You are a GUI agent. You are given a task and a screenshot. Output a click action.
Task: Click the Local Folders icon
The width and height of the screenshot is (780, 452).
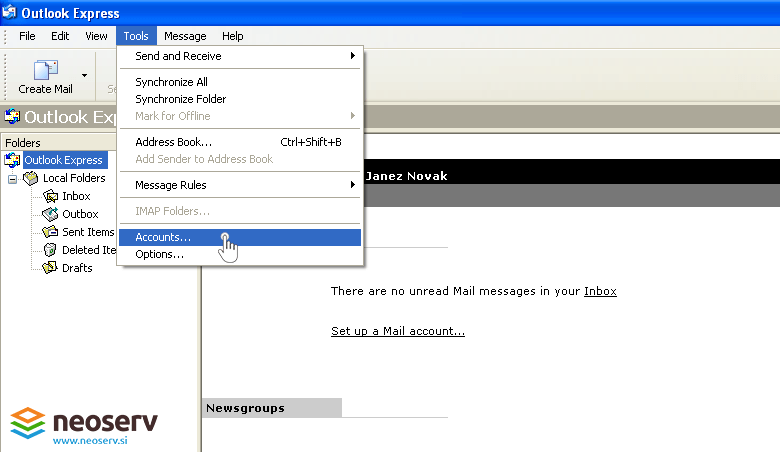pyautogui.click(x=31, y=178)
